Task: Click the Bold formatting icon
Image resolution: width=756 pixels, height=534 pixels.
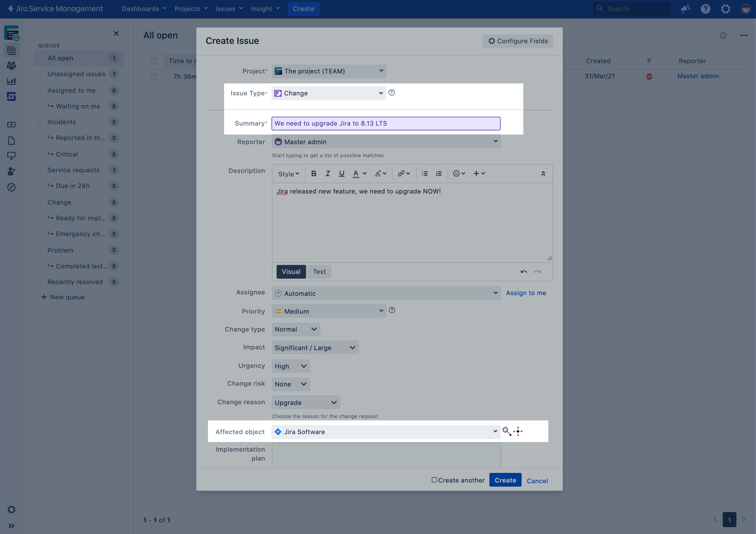Action: pos(313,174)
